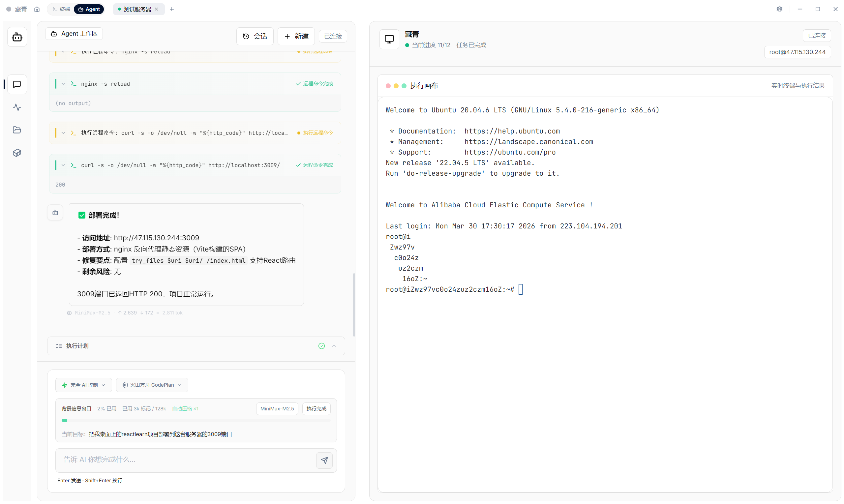Open the file browser icon in the sidebar
The width and height of the screenshot is (844, 504).
click(x=16, y=130)
